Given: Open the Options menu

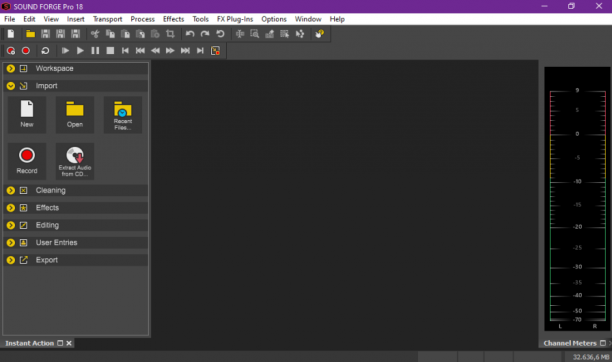Looking at the screenshot, I should pos(274,19).
